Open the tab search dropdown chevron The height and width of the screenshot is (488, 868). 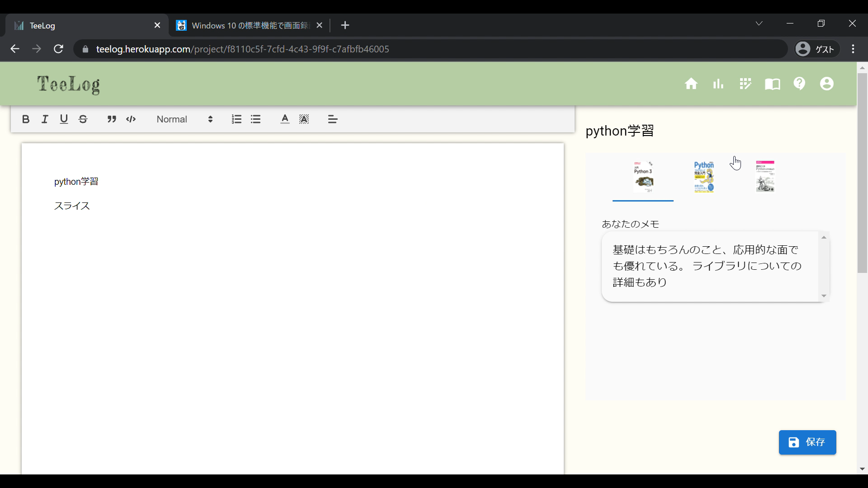click(x=759, y=23)
